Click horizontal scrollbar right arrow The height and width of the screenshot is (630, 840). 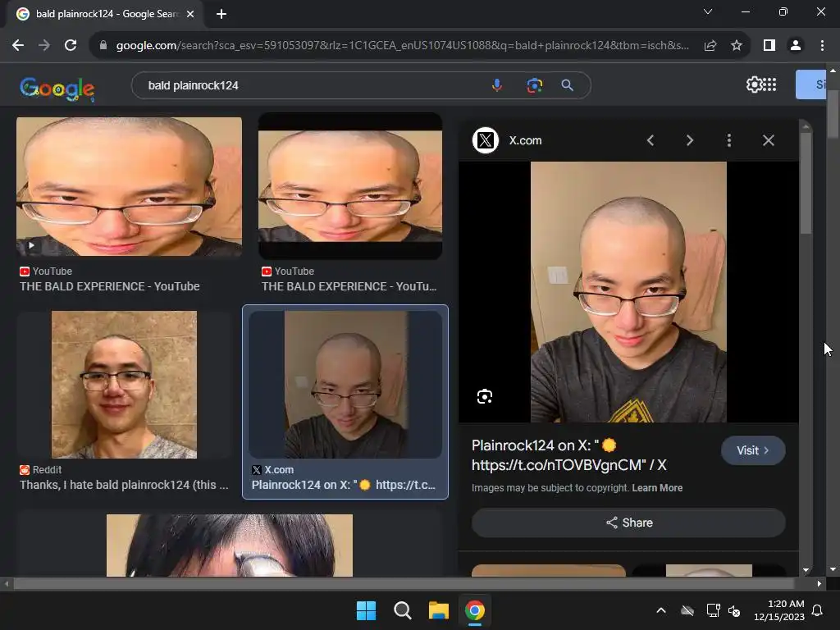click(x=819, y=583)
